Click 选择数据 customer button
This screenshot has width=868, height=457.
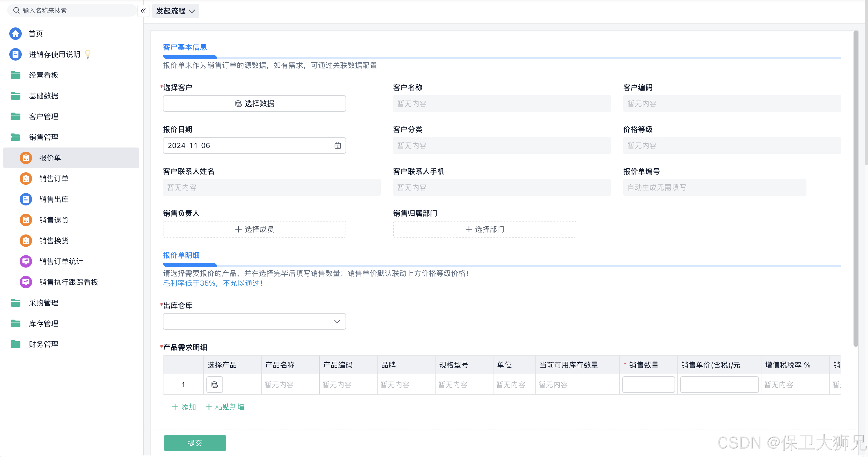point(254,104)
